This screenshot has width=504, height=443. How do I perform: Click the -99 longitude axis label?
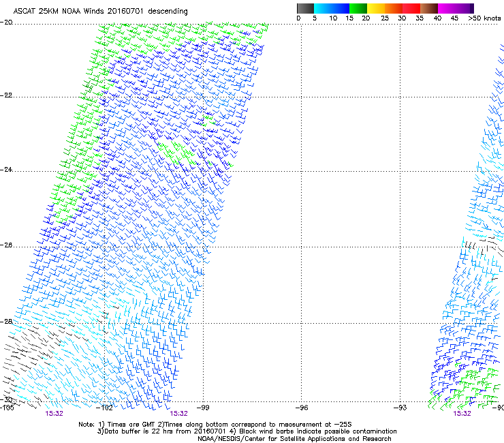tap(203, 408)
